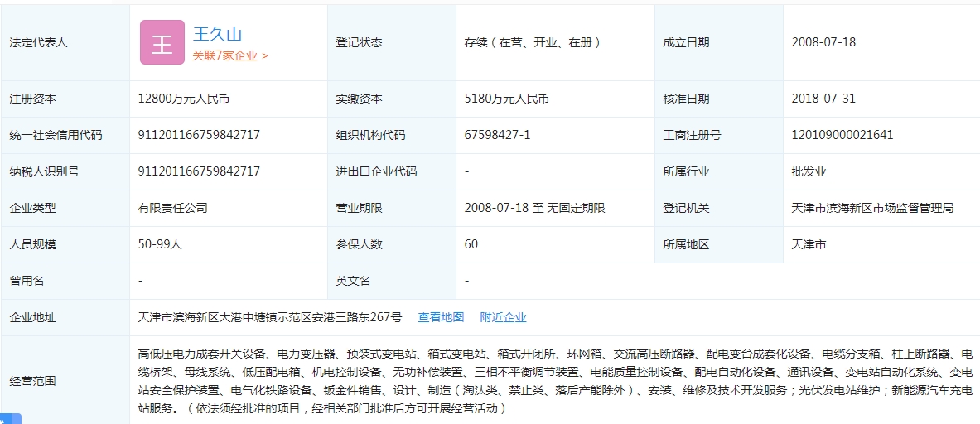
Task: Click the approval date 2018-07-31
Action: pos(823,99)
